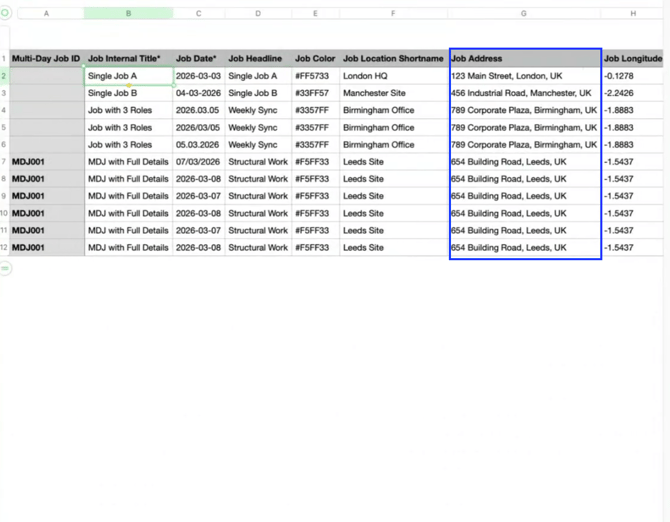Viewport: 670px width, 522px height.
Task: Click the cell with date 04-03-2026
Action: click(198, 93)
